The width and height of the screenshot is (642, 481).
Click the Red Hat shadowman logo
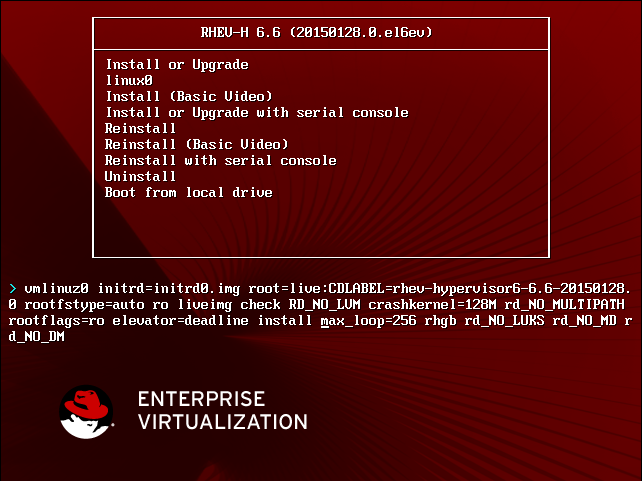[x=86, y=412]
